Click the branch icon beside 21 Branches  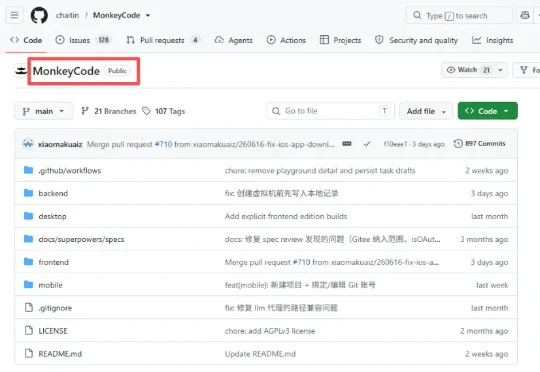click(85, 111)
